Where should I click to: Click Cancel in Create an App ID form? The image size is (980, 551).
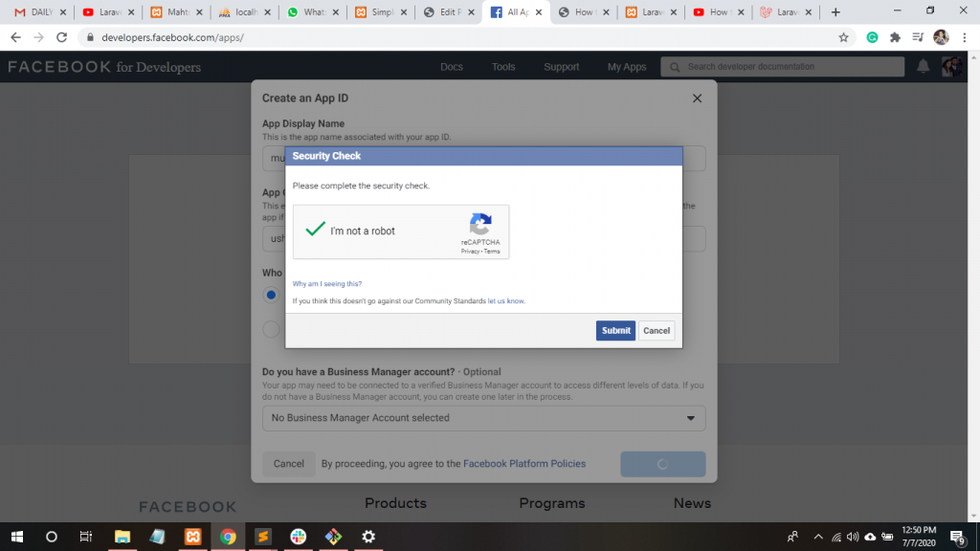coord(289,464)
